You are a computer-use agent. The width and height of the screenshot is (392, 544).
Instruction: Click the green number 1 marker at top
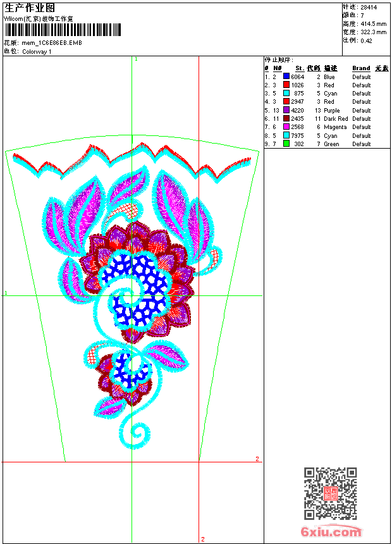point(136,59)
